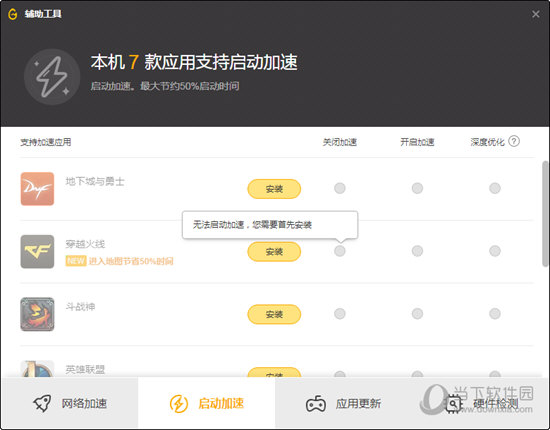Click the lightning icon for 启动加速
550x430 pixels.
click(179, 403)
